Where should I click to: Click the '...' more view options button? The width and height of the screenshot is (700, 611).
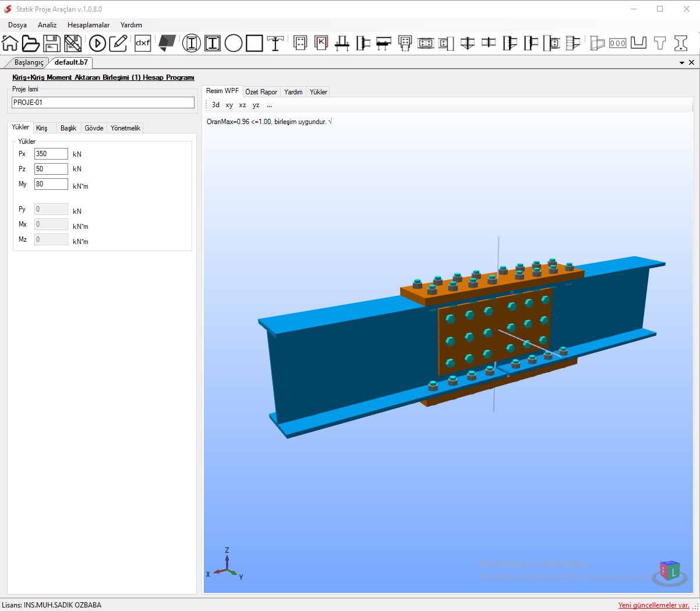(269, 105)
